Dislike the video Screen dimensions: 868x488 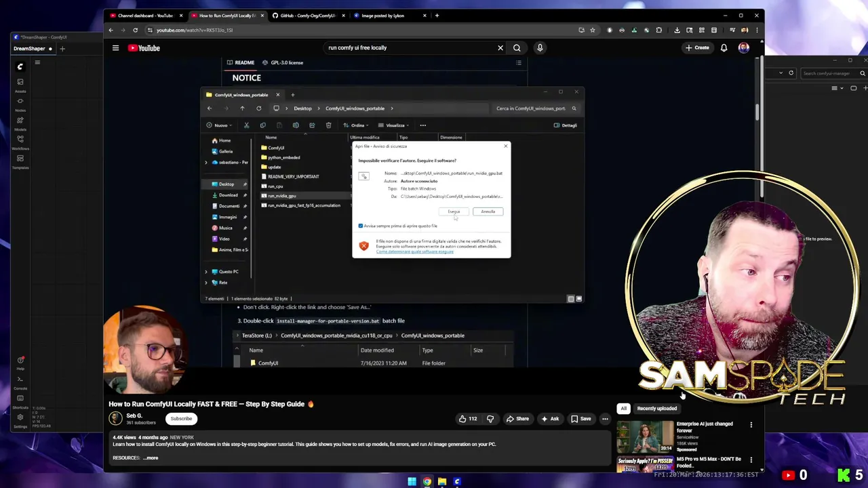pyautogui.click(x=490, y=419)
